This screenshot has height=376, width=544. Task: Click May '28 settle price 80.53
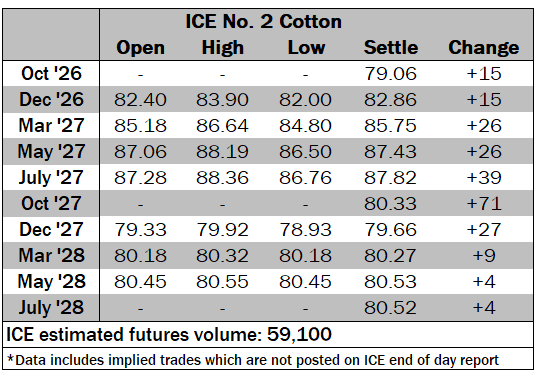pyautogui.click(x=390, y=281)
